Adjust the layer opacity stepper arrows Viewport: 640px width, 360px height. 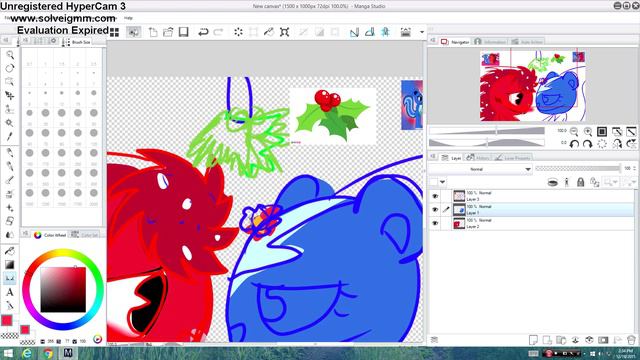[634, 168]
